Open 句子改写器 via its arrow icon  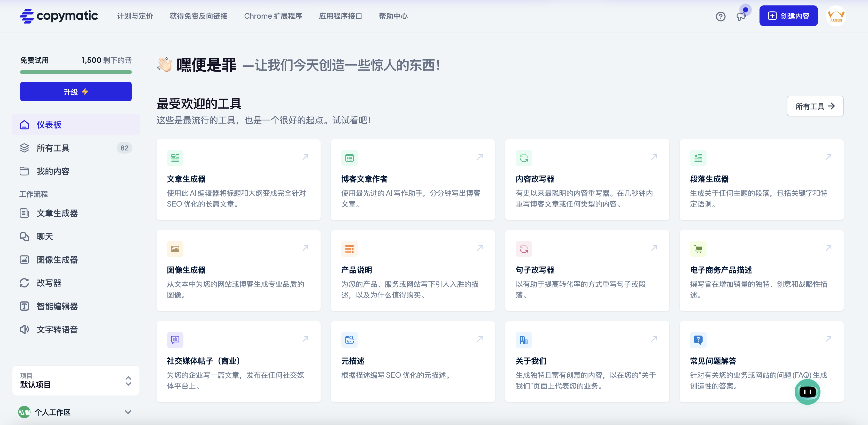pyautogui.click(x=654, y=248)
